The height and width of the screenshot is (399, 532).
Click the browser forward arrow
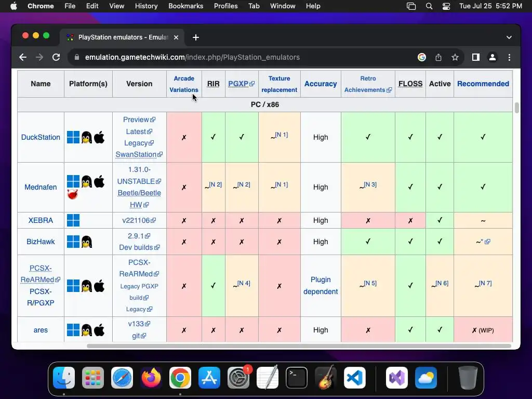point(39,57)
